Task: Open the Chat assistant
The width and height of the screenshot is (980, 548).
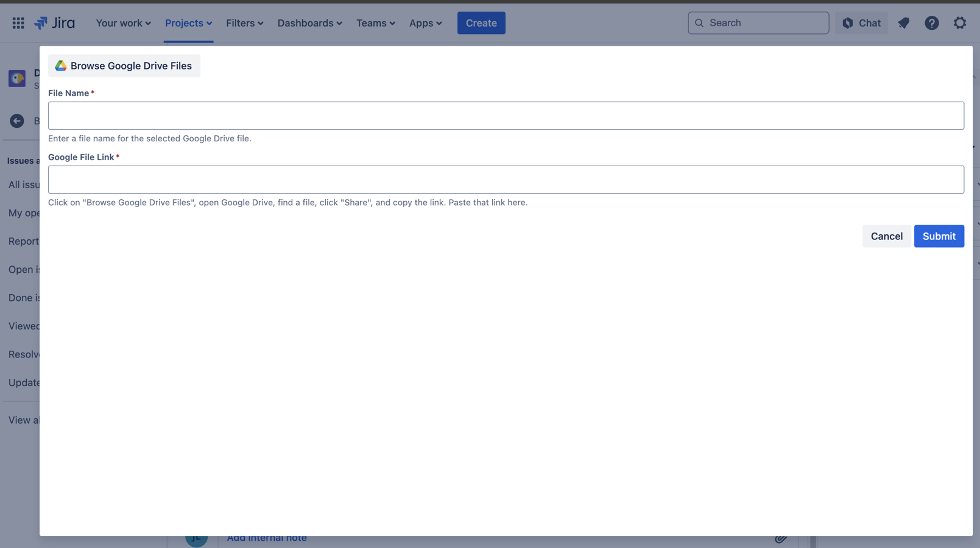Action: click(861, 23)
